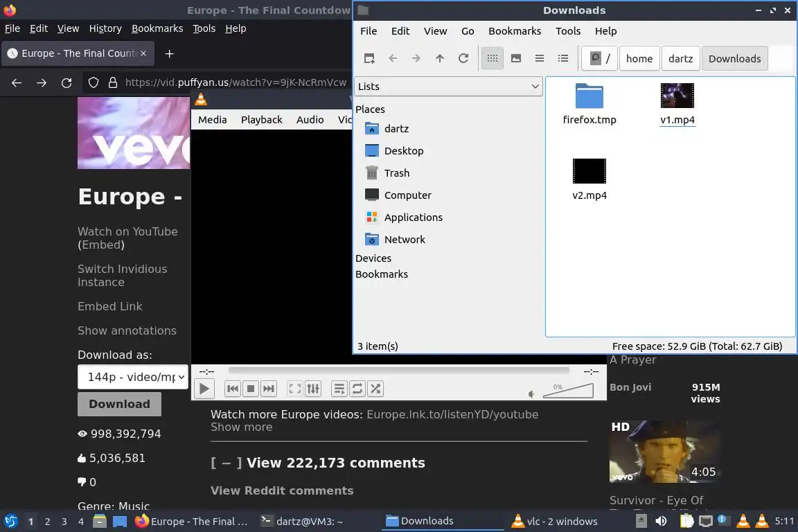The image size is (798, 532).
Task: Reload the Firefox page
Action: (x=66, y=83)
